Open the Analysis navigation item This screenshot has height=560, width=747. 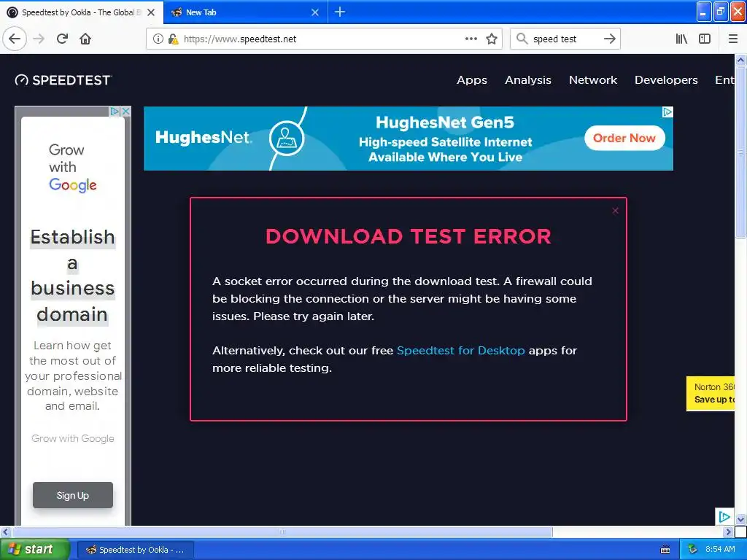[x=528, y=80]
